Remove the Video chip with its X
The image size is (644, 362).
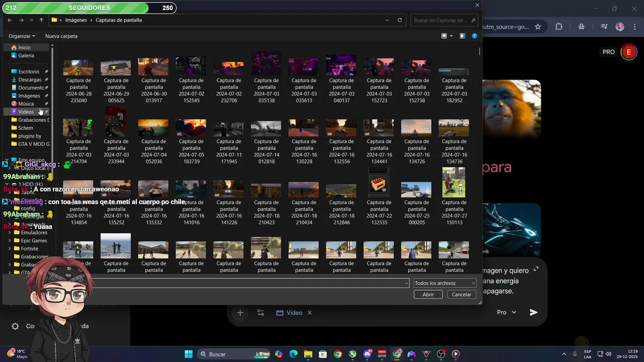[x=309, y=313]
